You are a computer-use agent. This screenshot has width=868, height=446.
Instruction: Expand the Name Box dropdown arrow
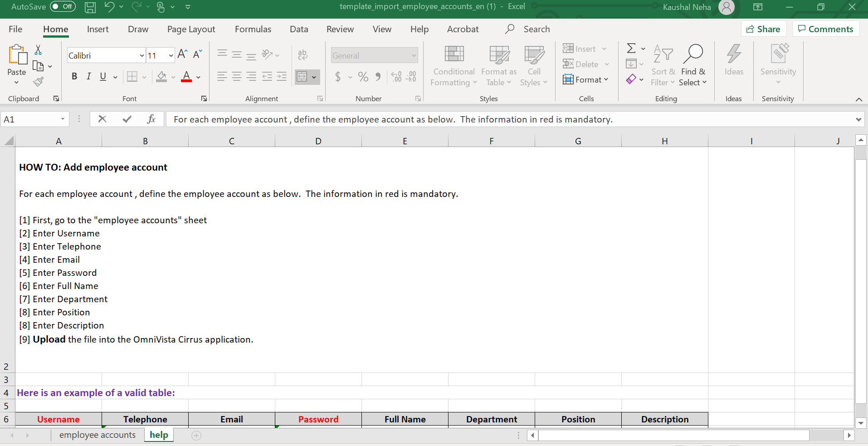pos(63,119)
